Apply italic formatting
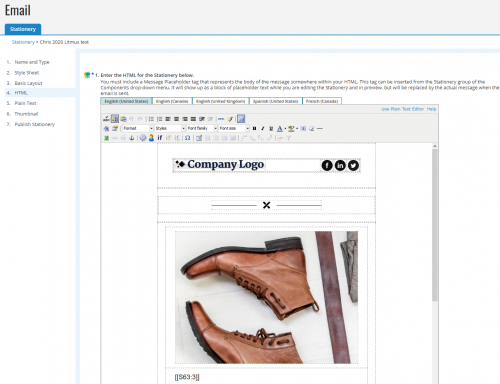The width and height of the screenshot is (500, 384). (x=263, y=128)
